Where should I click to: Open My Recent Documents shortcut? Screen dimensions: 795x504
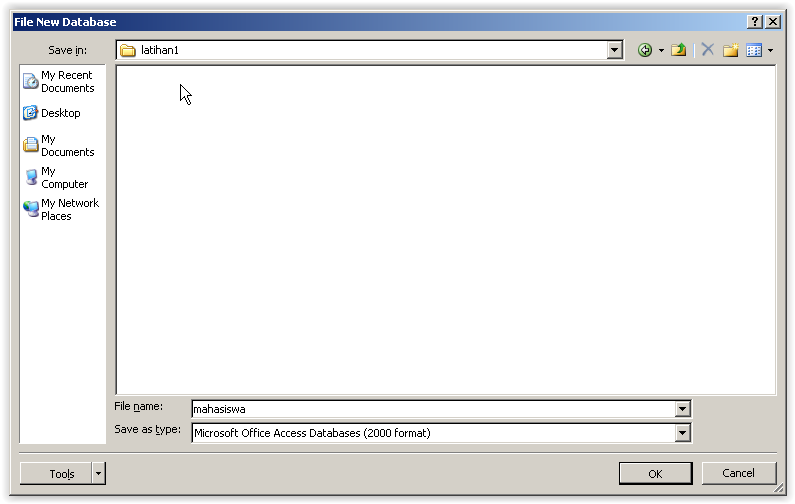[x=60, y=82]
